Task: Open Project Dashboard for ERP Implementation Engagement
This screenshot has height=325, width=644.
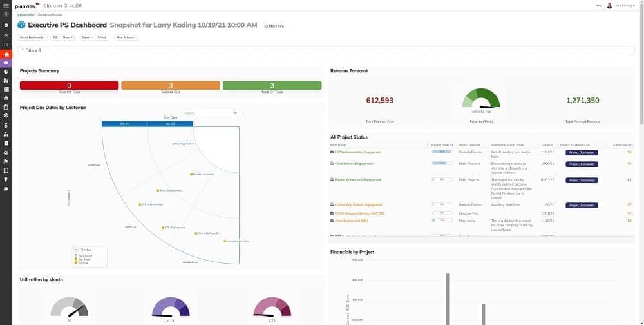Action: pyautogui.click(x=582, y=152)
